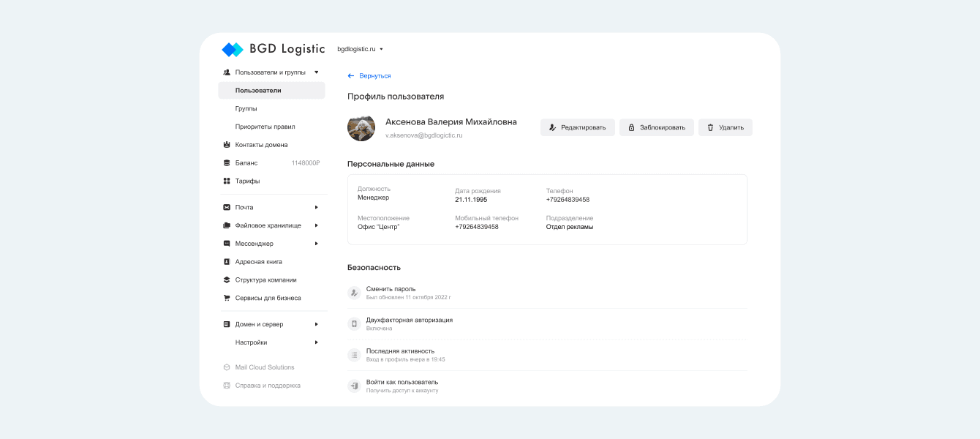This screenshot has width=980, height=439.
Task: Click the Контакты домена sidebar icon
Action: [227, 145]
